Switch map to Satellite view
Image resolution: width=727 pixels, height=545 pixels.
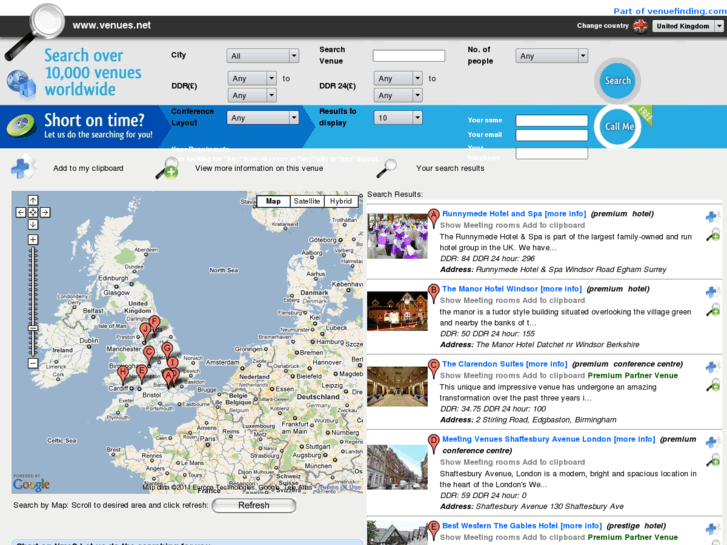pyautogui.click(x=307, y=201)
